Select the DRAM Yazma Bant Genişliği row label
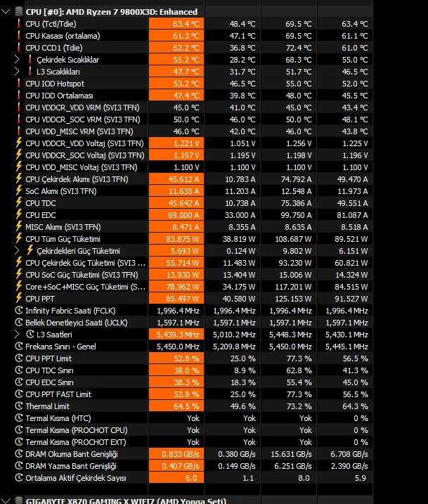Image resolution: width=428 pixels, height=504 pixels. coord(71,466)
